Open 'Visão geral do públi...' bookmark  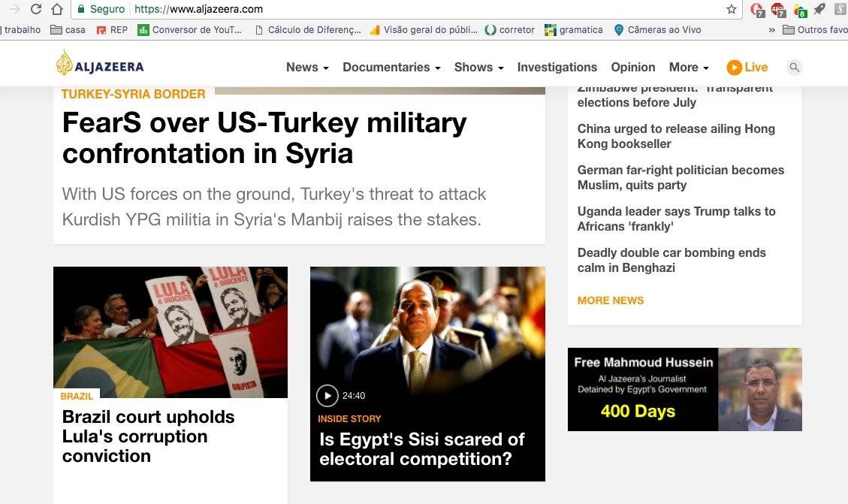(x=424, y=30)
